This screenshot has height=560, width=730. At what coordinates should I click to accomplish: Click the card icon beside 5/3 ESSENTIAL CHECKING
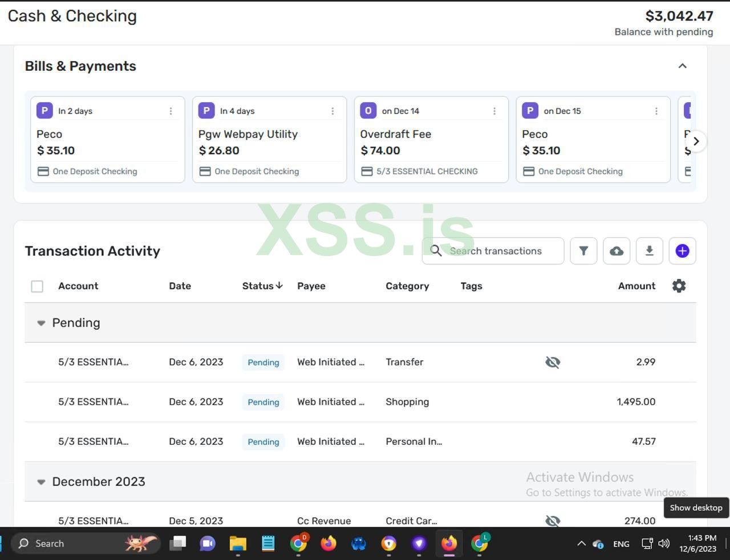(367, 171)
